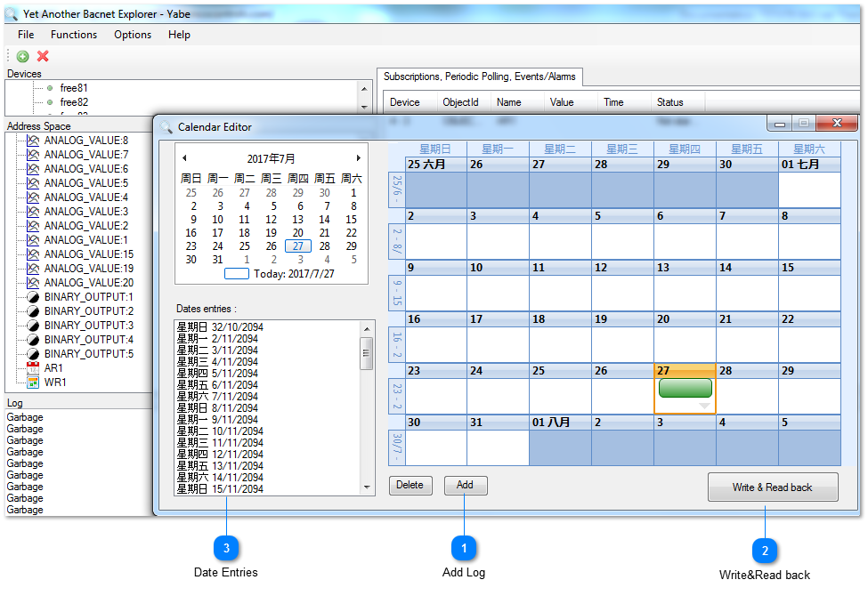Select the ANALOG_VALUE:7 object icon
This screenshot has height=596, width=868.
pyautogui.click(x=33, y=155)
